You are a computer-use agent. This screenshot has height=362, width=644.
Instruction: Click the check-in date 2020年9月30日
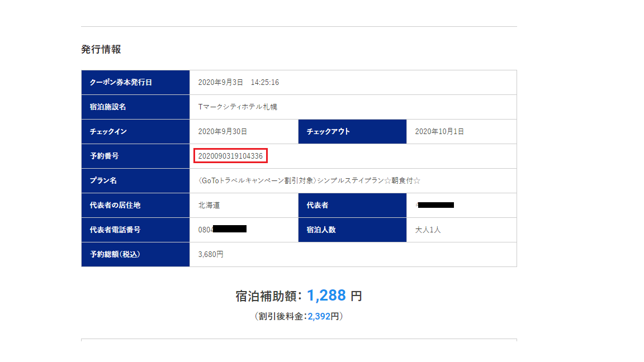(222, 131)
